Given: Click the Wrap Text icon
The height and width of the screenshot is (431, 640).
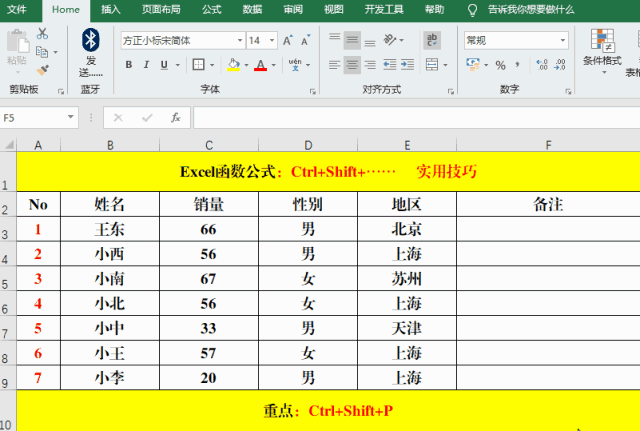Looking at the screenshot, I should pyautogui.click(x=432, y=40).
